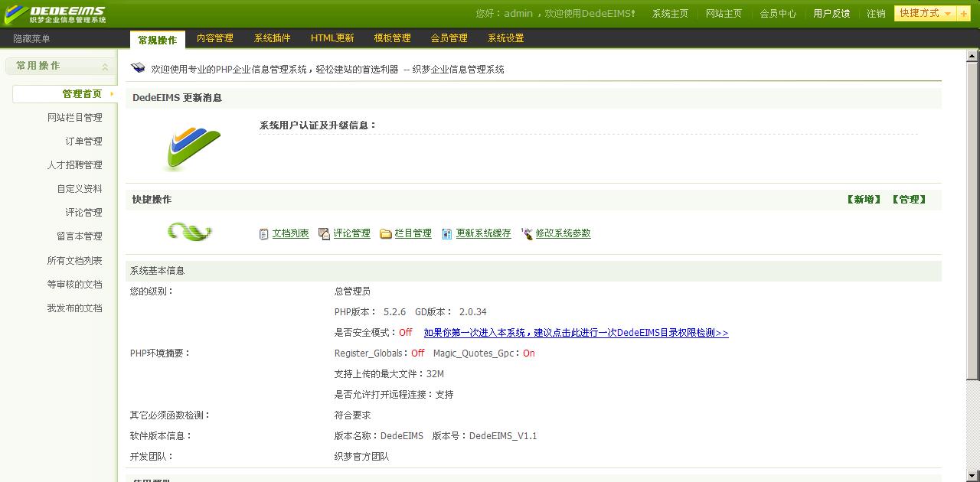Click 隐藏菜单 to hide the sidebar

pos(31,38)
